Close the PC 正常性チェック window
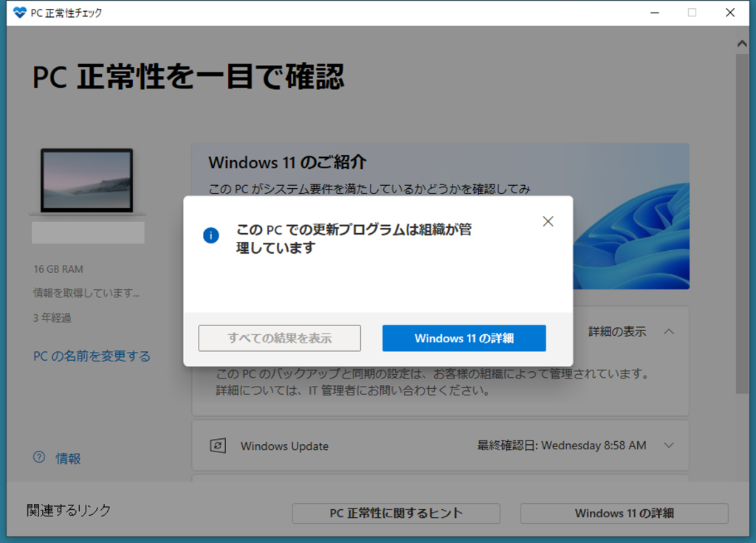This screenshot has height=543, width=756. tap(730, 13)
